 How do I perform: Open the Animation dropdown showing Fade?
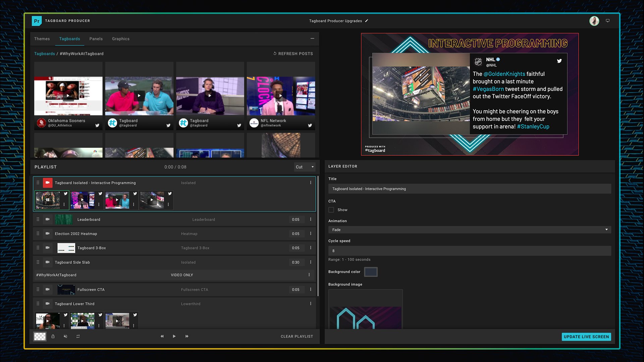tap(470, 230)
